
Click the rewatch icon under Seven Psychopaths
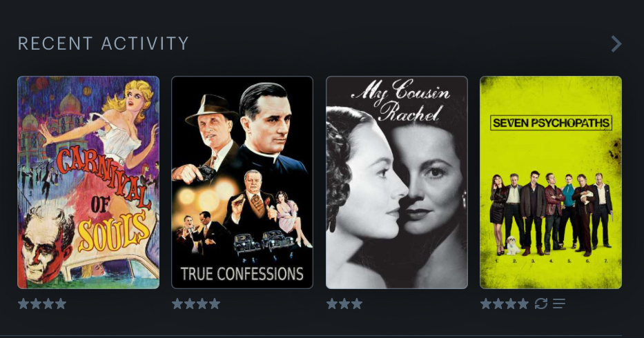pyautogui.click(x=541, y=304)
